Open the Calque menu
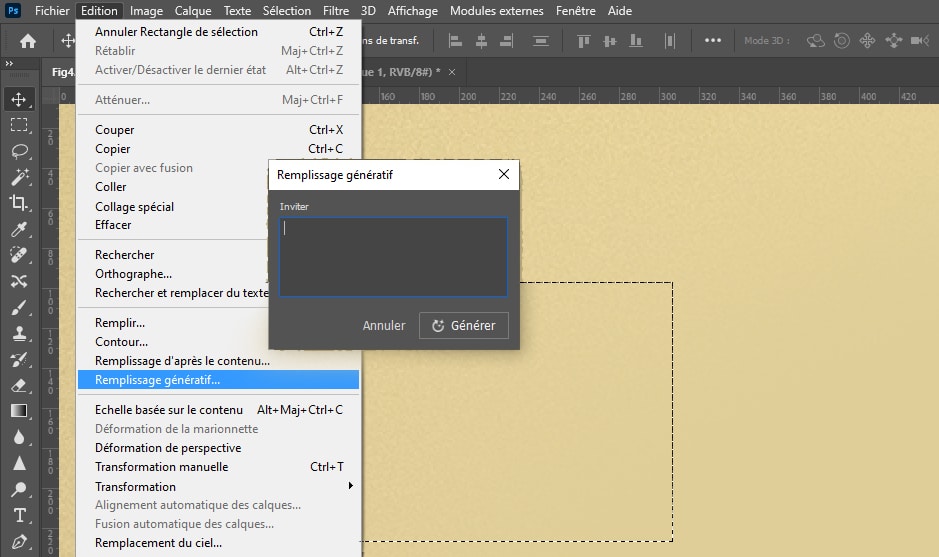 (x=193, y=10)
